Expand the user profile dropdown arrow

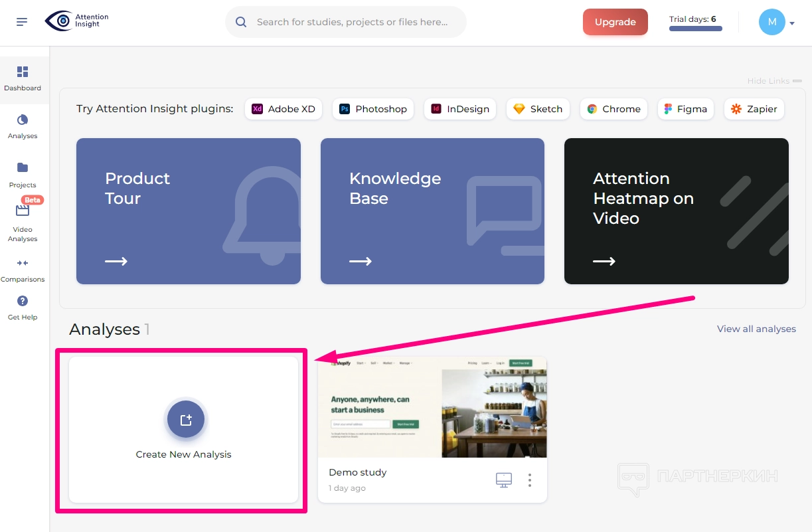click(792, 23)
